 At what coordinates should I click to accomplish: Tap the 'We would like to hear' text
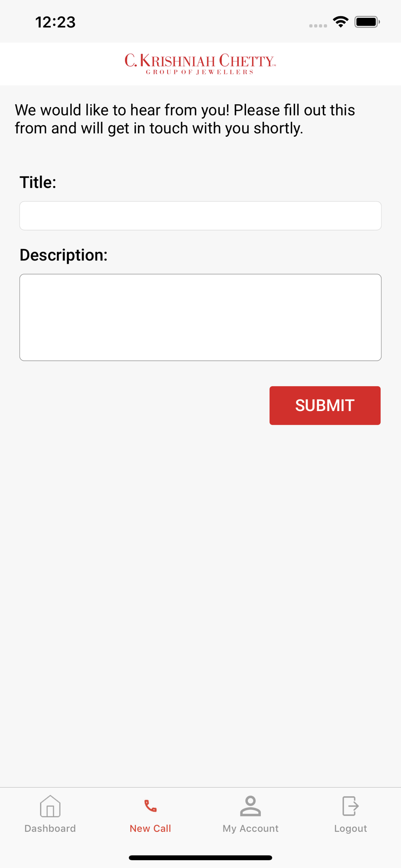pos(185,119)
